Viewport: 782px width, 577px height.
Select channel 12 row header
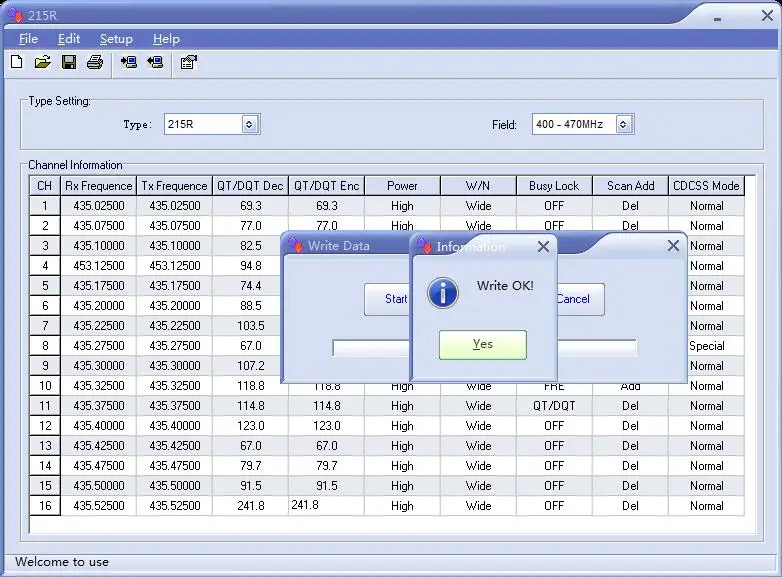(x=45, y=425)
